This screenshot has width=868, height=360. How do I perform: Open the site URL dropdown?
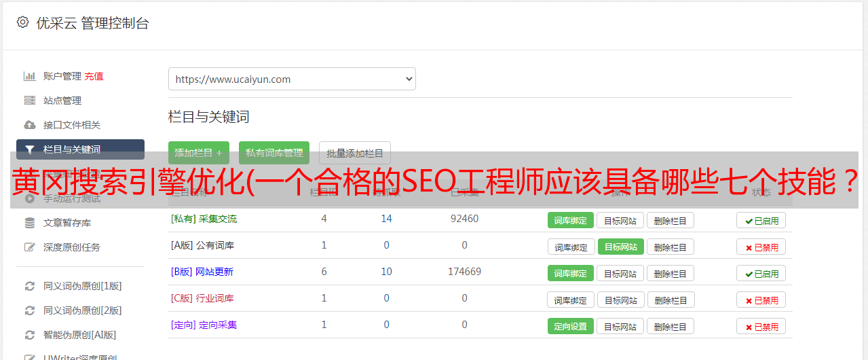point(292,79)
